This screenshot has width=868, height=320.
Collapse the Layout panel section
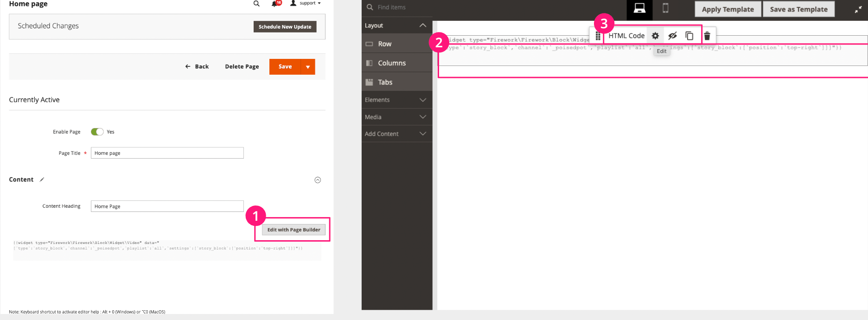396,26
